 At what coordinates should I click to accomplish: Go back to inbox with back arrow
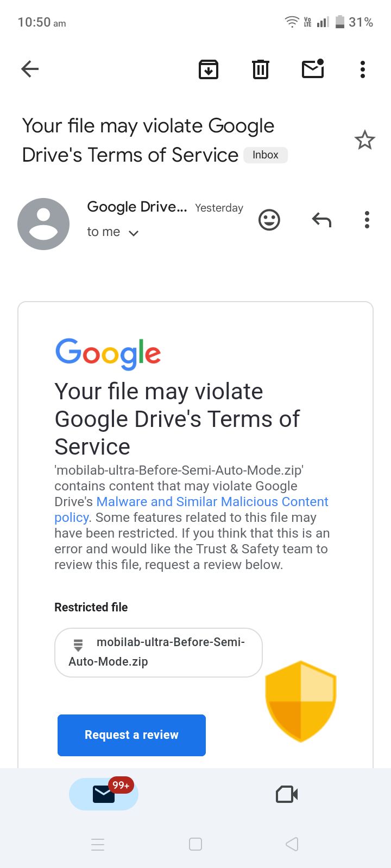30,69
